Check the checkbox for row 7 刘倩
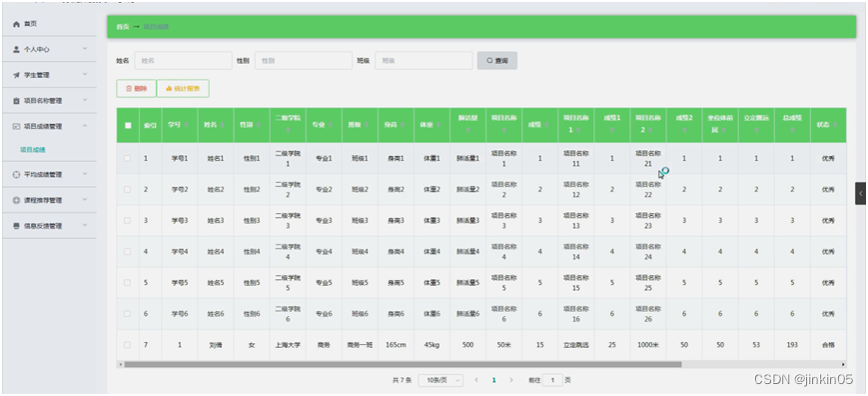 coord(128,344)
